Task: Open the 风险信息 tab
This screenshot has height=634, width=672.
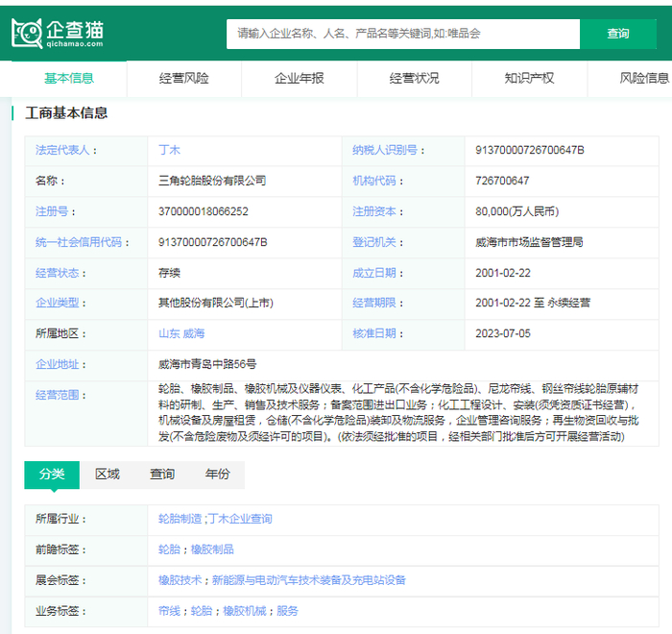Action: (x=643, y=78)
